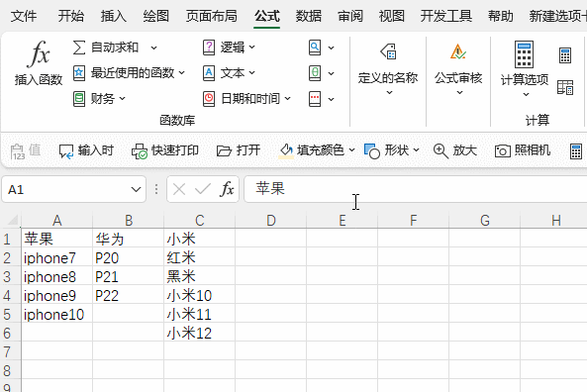This screenshot has height=392, width=587.
Task: Expand the 逻辑 dropdown arrow
Action: (x=252, y=48)
